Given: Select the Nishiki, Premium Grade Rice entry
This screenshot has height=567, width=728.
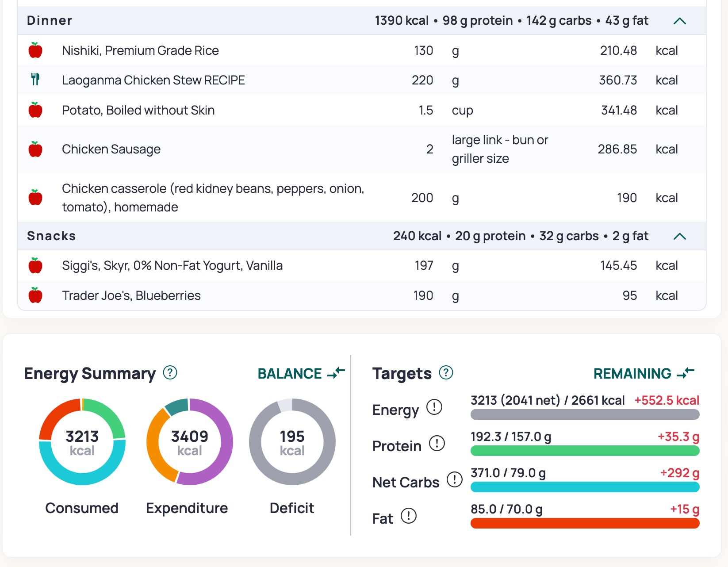Looking at the screenshot, I should (x=140, y=50).
